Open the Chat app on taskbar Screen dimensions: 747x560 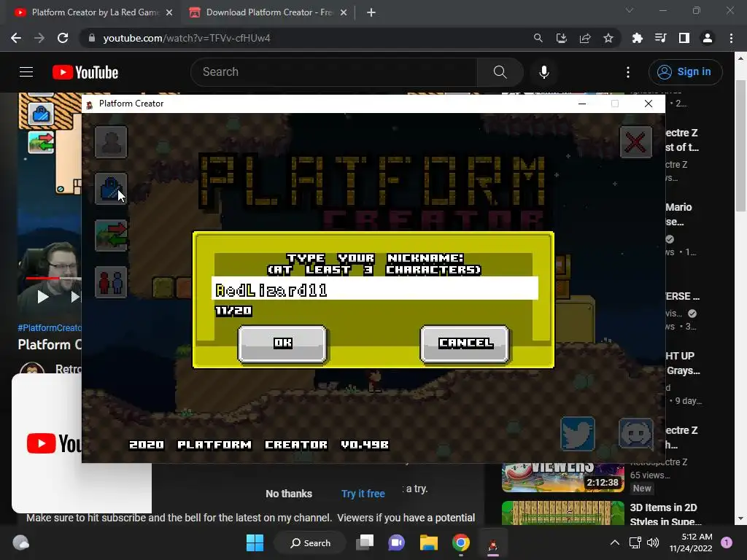click(x=396, y=542)
